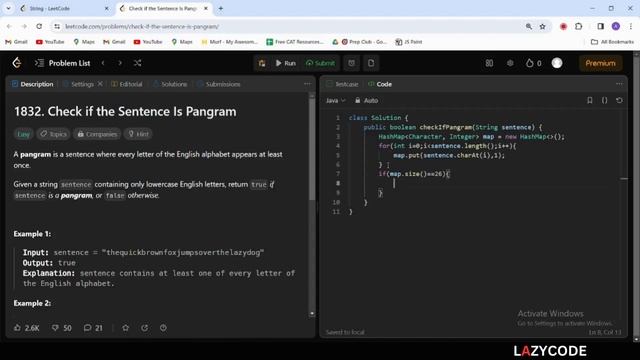Open the JS Paint bookmark
Viewport: 640px width, 360px height.
409,42
